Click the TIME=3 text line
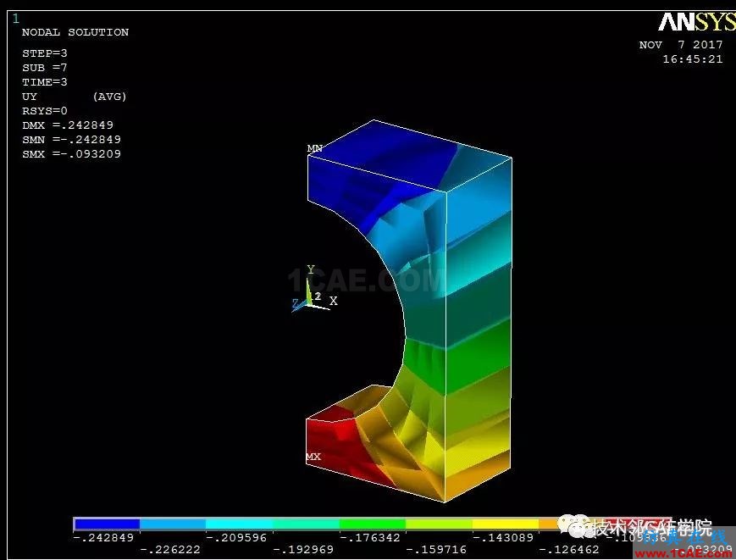 pyautogui.click(x=45, y=82)
